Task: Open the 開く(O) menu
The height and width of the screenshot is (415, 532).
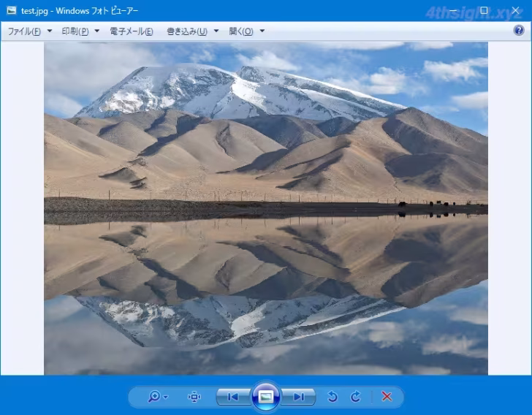Action: [241, 31]
